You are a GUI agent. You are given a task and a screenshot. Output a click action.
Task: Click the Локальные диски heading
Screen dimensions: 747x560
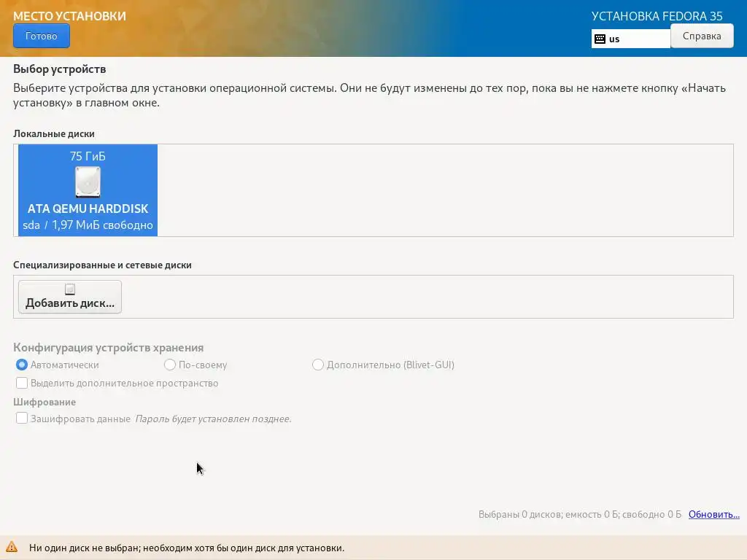(x=54, y=134)
